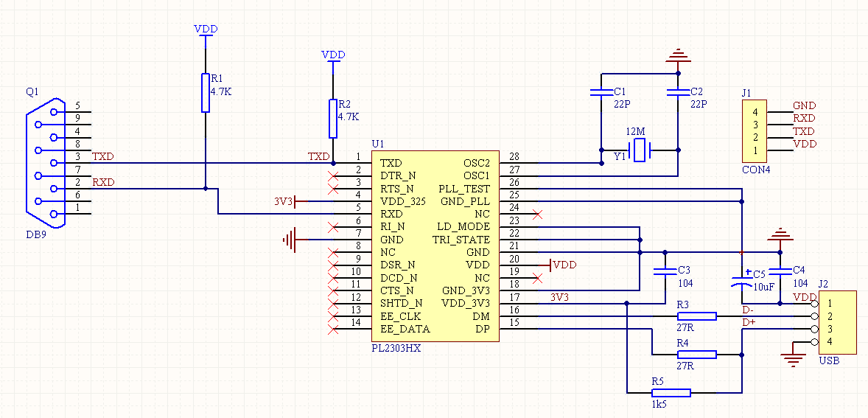Click the J2 designator label
This screenshot has width=868, height=418.
(823, 284)
